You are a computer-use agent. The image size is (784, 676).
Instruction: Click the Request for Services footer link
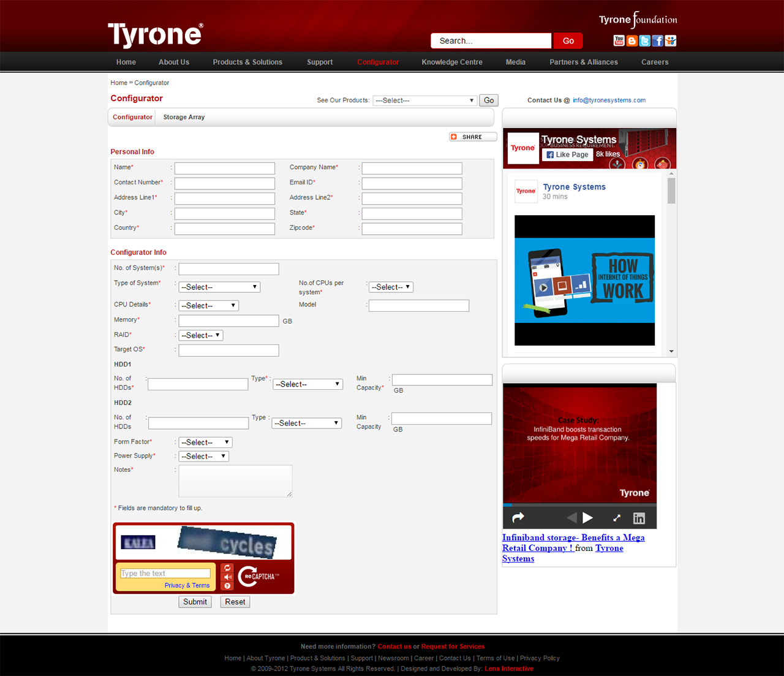pos(453,647)
